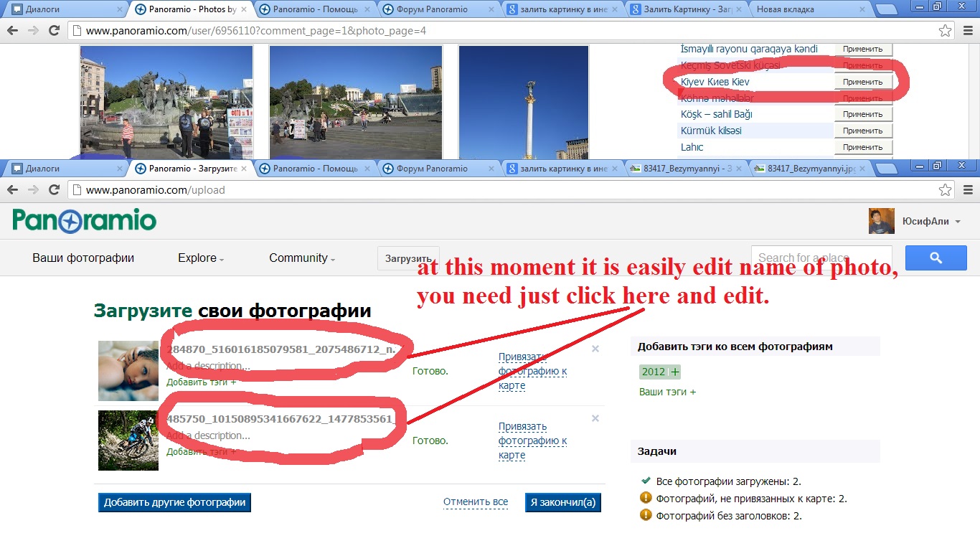The width and height of the screenshot is (980, 551).
Task: Open Chrome menu in the user/6956110 window
Action: 967,31
